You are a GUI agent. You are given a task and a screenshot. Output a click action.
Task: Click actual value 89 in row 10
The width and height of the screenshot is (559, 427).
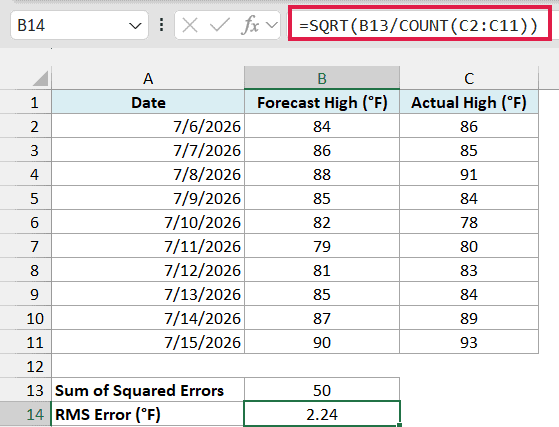pyautogui.click(x=469, y=318)
